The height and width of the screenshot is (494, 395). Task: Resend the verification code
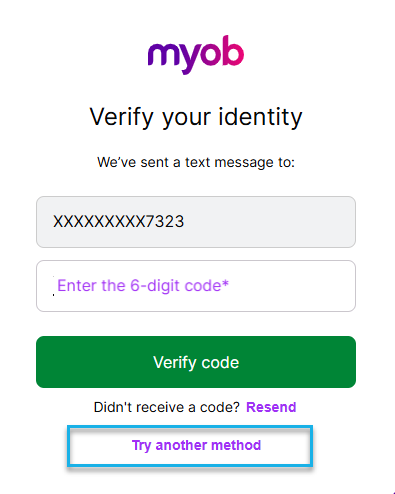point(271,407)
